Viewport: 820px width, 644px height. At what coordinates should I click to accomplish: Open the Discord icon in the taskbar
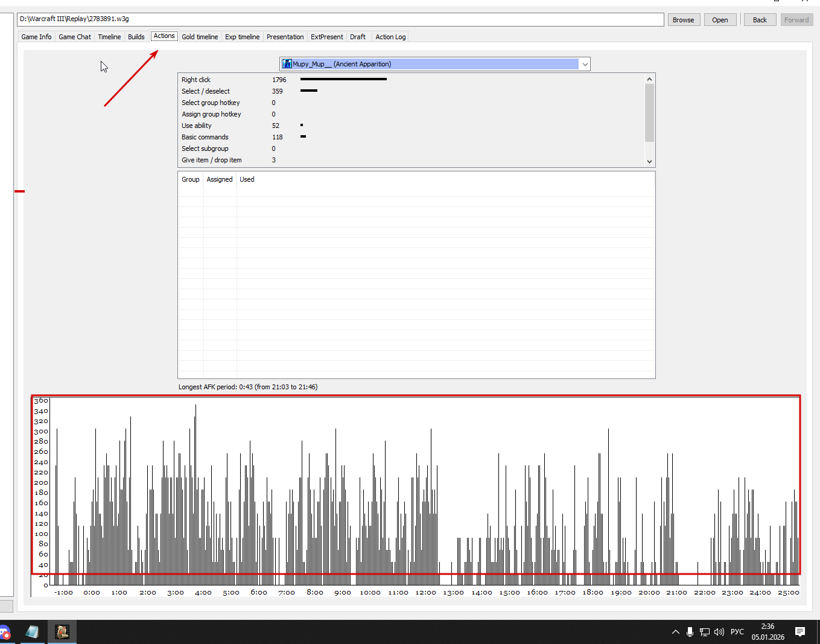coord(5,633)
